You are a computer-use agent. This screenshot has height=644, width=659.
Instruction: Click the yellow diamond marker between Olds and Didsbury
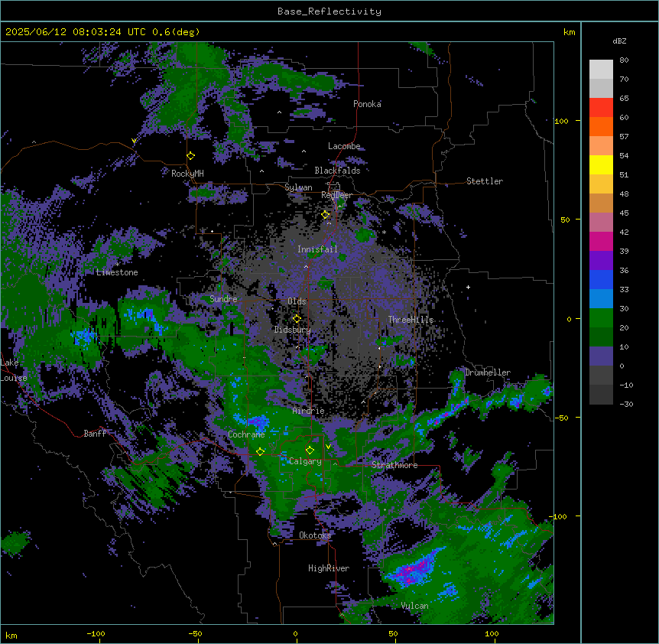(x=297, y=319)
